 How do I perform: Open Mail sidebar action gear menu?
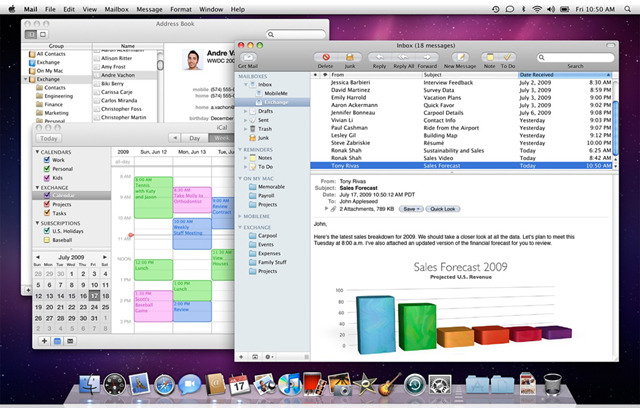(269, 357)
